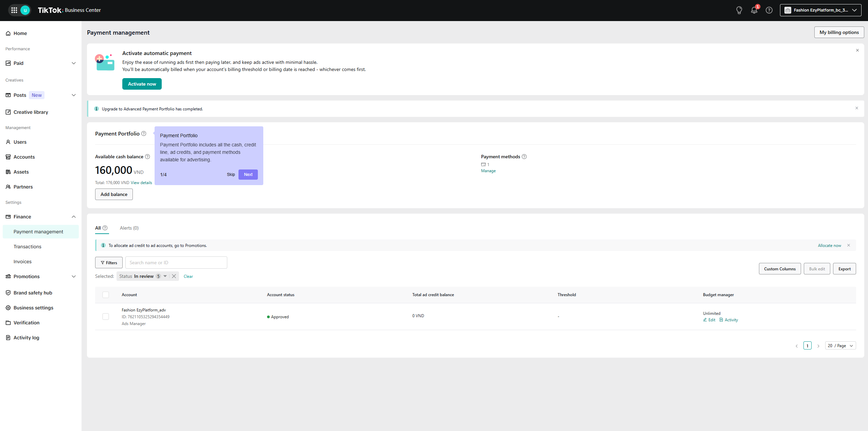Image resolution: width=868 pixels, height=431 pixels.
Task: Click the Available cash balance info icon
Action: tap(147, 157)
